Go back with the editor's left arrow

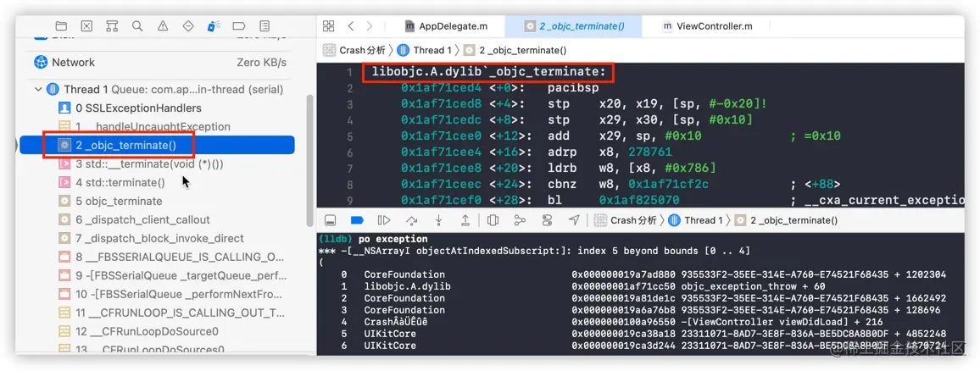[351, 25]
